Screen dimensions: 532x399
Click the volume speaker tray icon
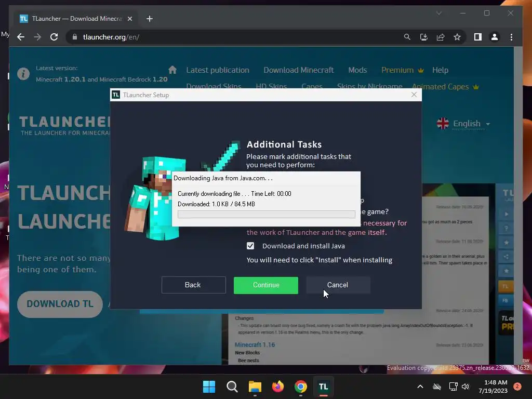pyautogui.click(x=465, y=387)
